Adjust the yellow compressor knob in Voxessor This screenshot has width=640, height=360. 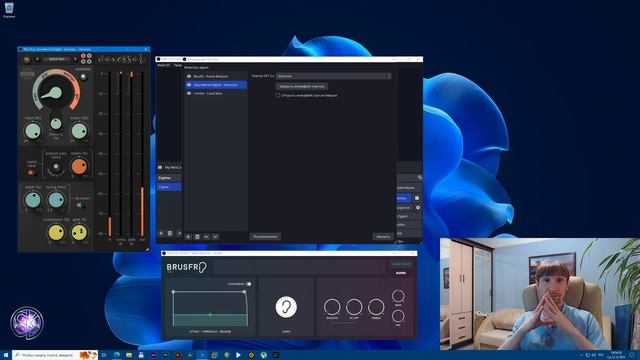(56, 233)
